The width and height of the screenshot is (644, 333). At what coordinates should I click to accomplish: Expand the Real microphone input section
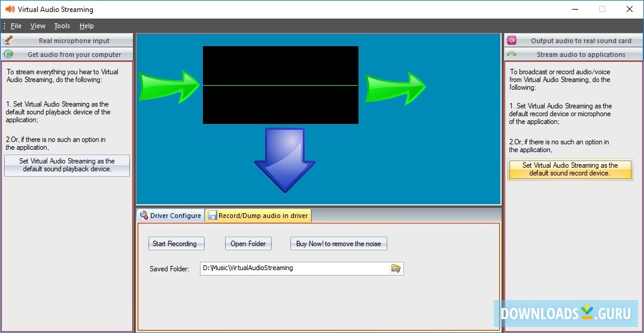[68, 41]
